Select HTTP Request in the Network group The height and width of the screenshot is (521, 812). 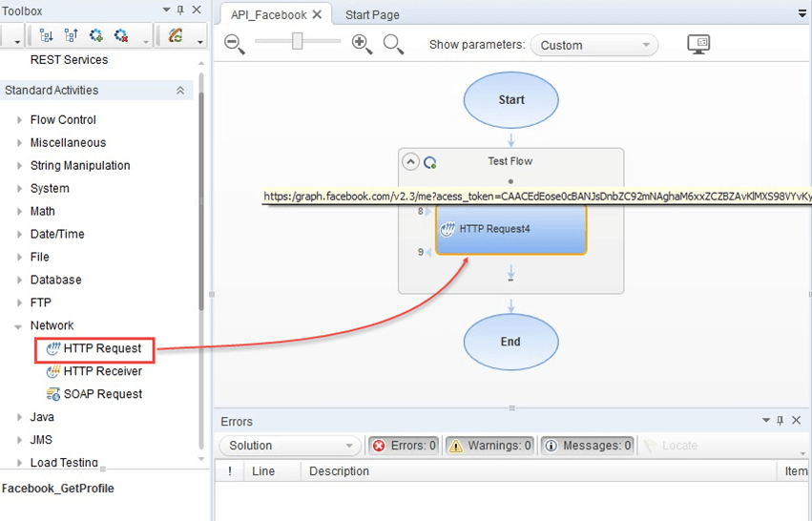click(102, 348)
